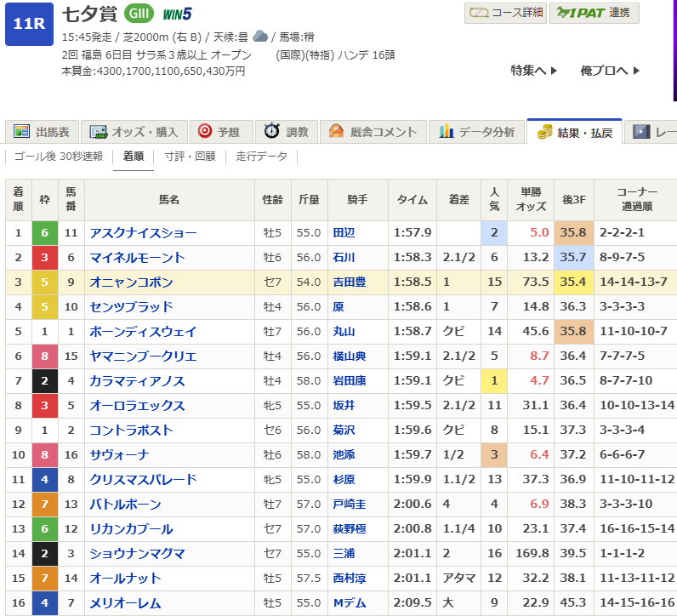
Task: Select the ゴール後 30秒速報 sub-tab
Action: click(59, 157)
